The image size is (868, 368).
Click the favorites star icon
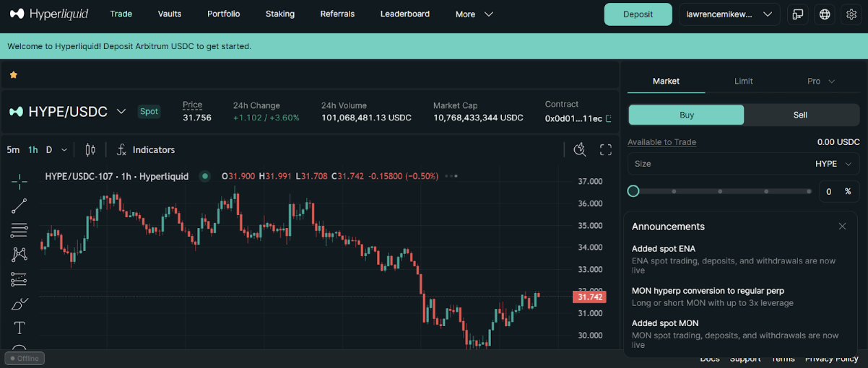[14, 74]
